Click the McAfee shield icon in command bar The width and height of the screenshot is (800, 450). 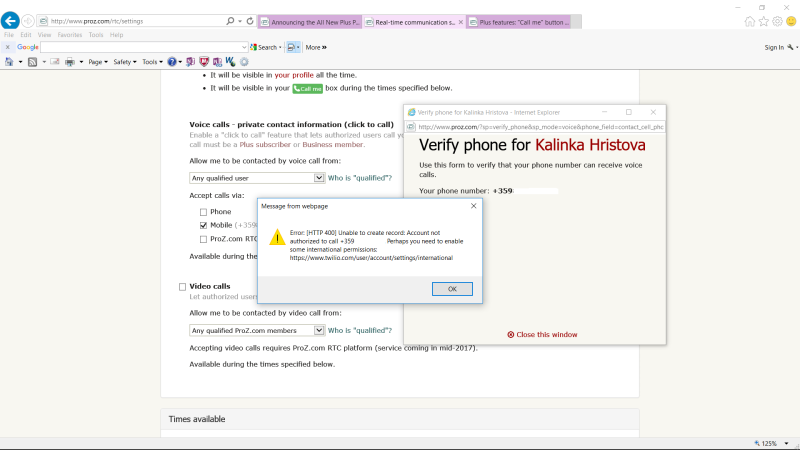[204, 62]
